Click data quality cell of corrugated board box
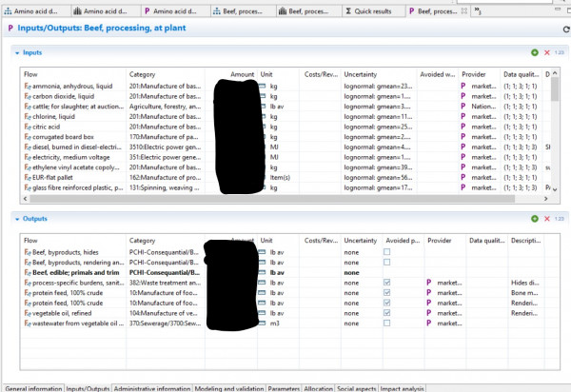 pos(522,137)
